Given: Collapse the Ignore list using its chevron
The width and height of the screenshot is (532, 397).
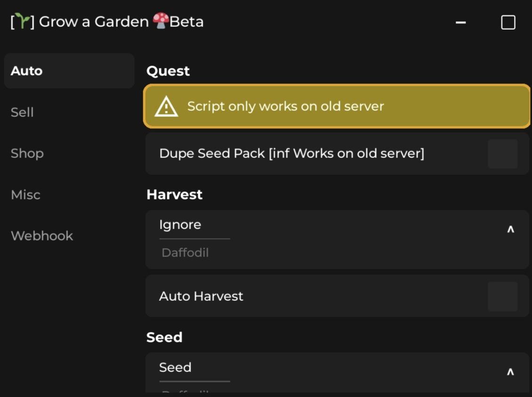Looking at the screenshot, I should click(x=510, y=230).
